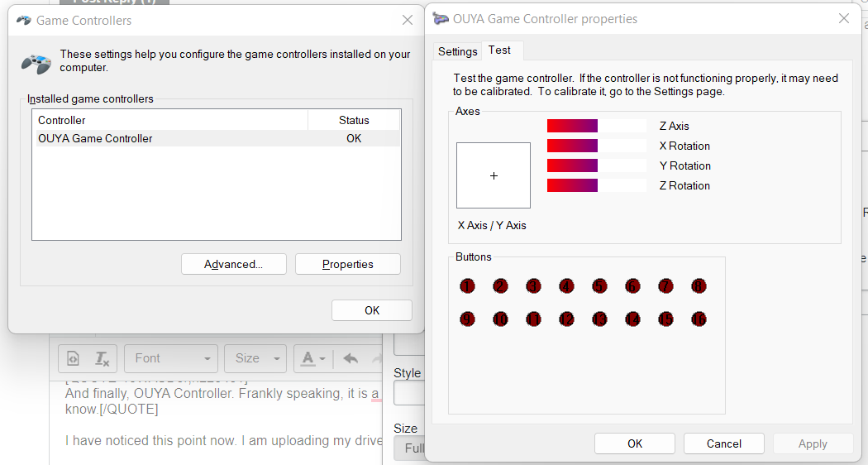Click button indicator 12

coord(566,319)
